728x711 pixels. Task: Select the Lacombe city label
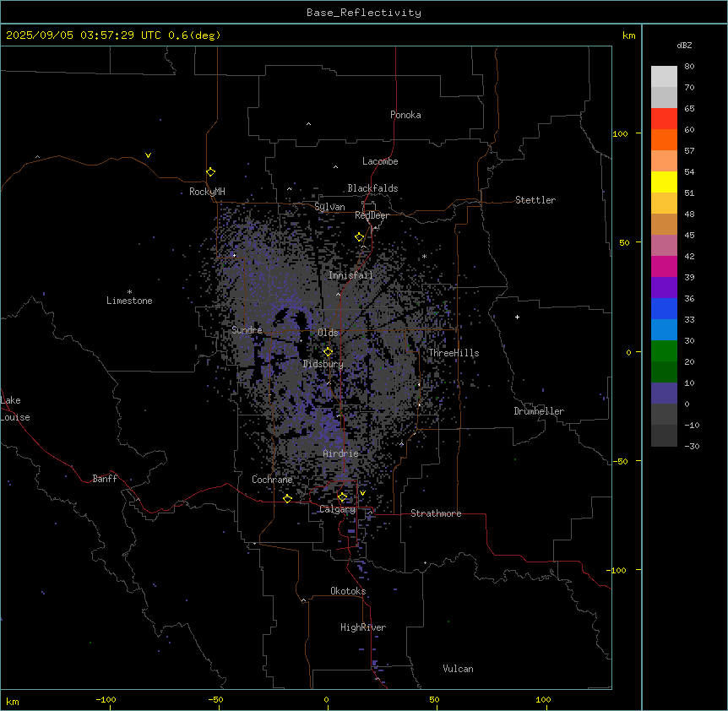(380, 161)
